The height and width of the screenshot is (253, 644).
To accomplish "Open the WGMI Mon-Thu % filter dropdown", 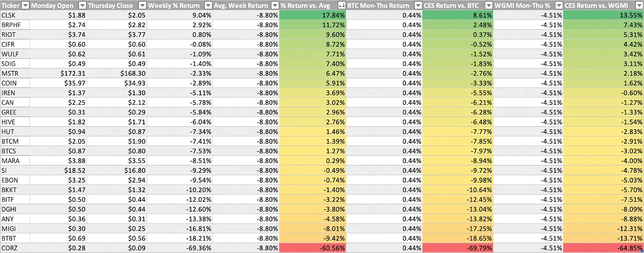I will [558, 5].
